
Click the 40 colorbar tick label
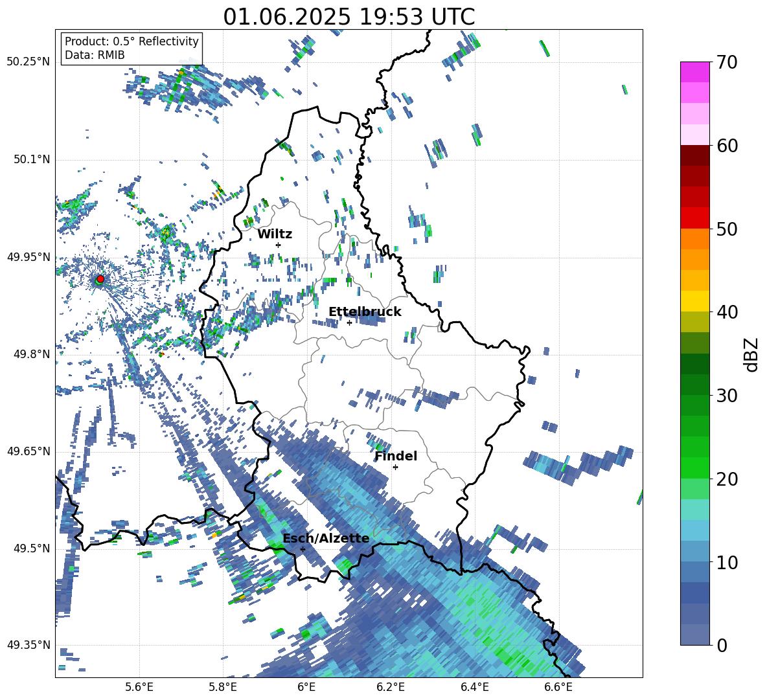click(x=727, y=312)
